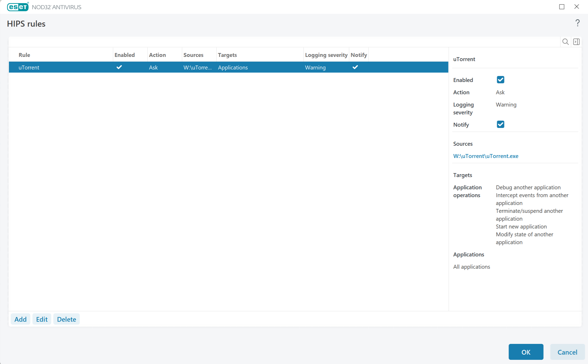Close the HIPS rules window

577,7
